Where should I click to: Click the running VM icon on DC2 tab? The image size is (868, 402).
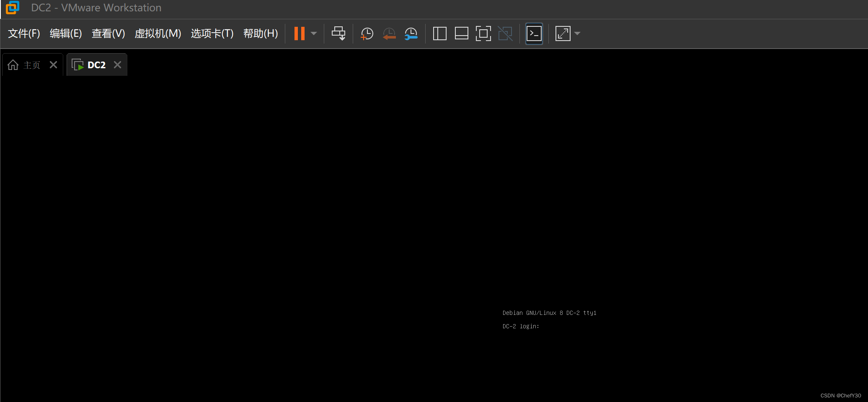click(x=77, y=65)
